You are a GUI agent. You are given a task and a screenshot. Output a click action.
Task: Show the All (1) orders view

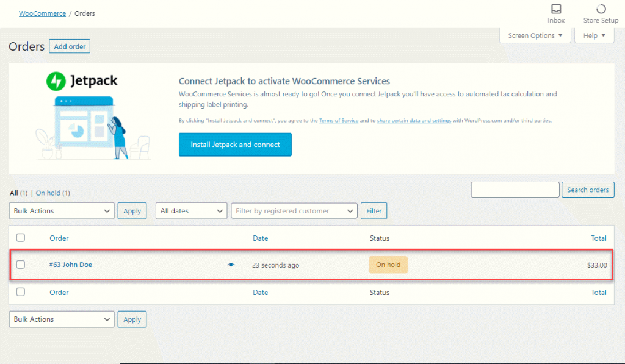coord(18,193)
